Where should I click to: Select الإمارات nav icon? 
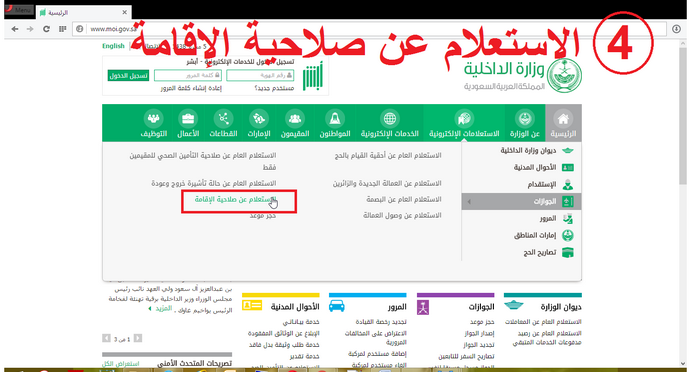click(x=259, y=119)
